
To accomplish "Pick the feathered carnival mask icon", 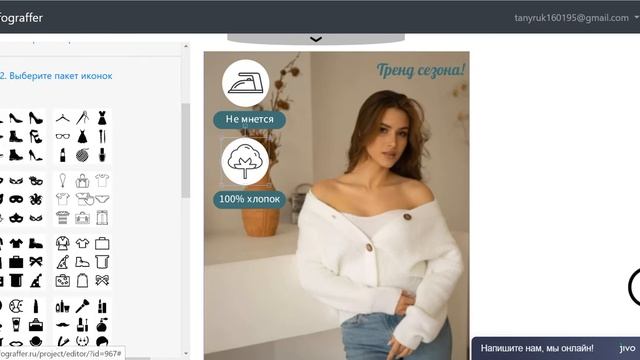I will pyautogui.click(x=36, y=199).
